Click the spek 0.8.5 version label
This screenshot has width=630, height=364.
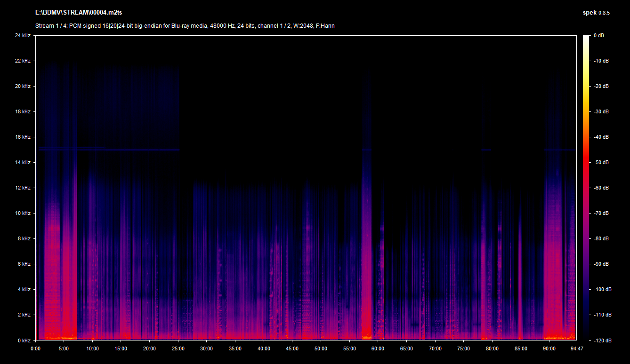click(x=596, y=13)
